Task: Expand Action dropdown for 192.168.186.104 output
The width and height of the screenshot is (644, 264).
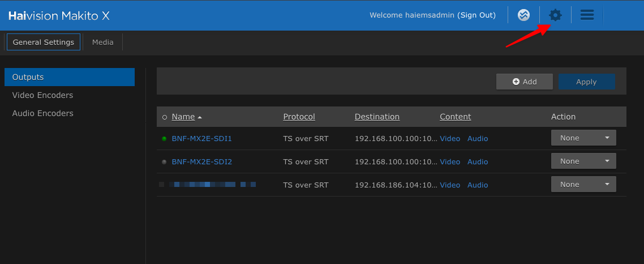Action: pos(583,184)
